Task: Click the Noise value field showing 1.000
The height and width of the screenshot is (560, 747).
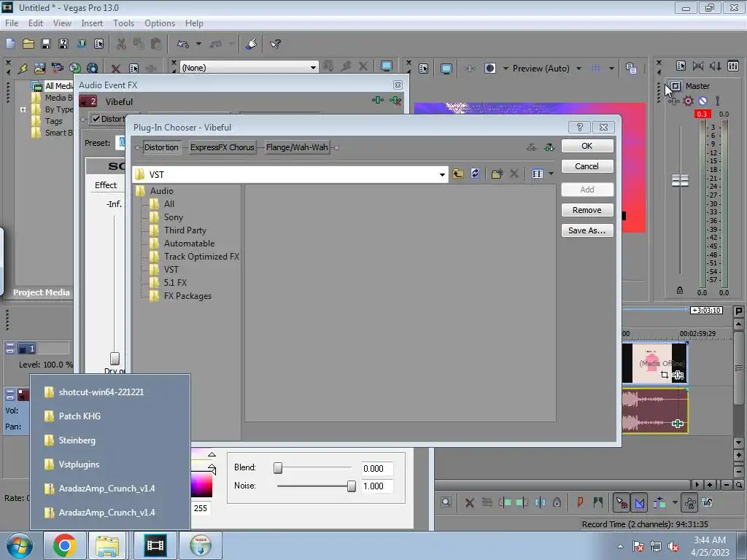Action: tap(377, 486)
